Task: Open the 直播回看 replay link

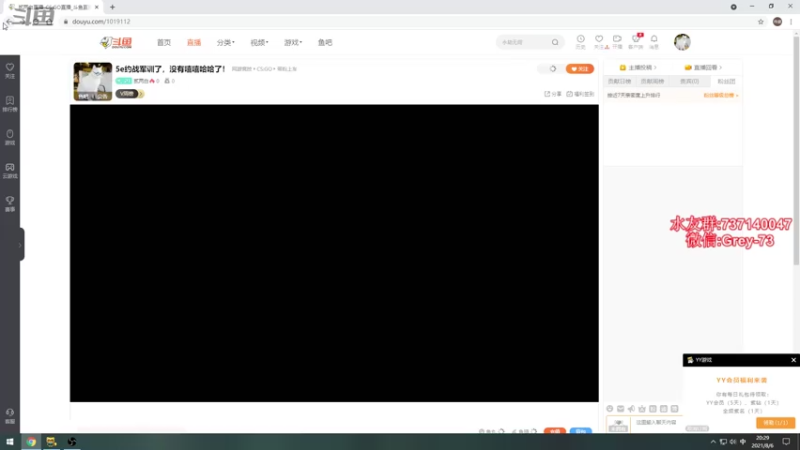Action: point(703,67)
